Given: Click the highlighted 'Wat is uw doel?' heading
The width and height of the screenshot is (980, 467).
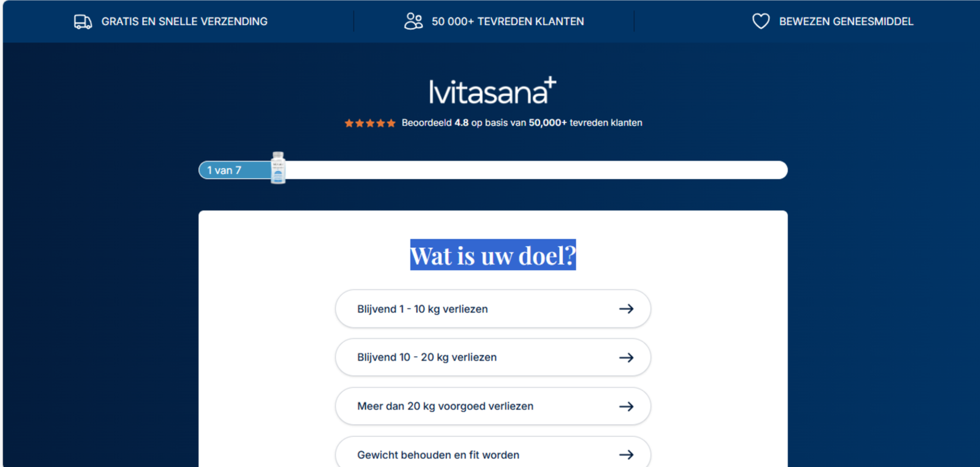Looking at the screenshot, I should tap(493, 255).
